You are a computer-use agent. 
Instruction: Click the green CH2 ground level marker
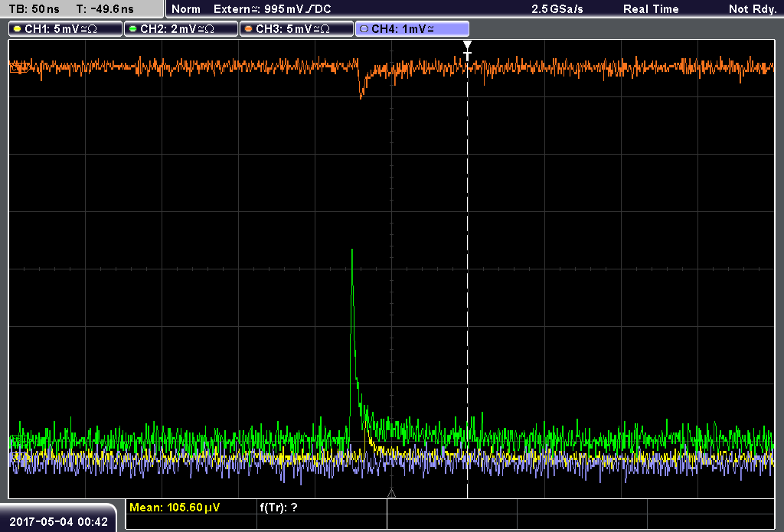tap(18, 440)
